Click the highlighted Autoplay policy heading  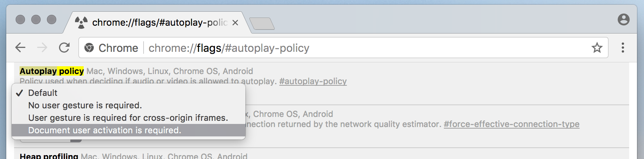[x=52, y=71]
